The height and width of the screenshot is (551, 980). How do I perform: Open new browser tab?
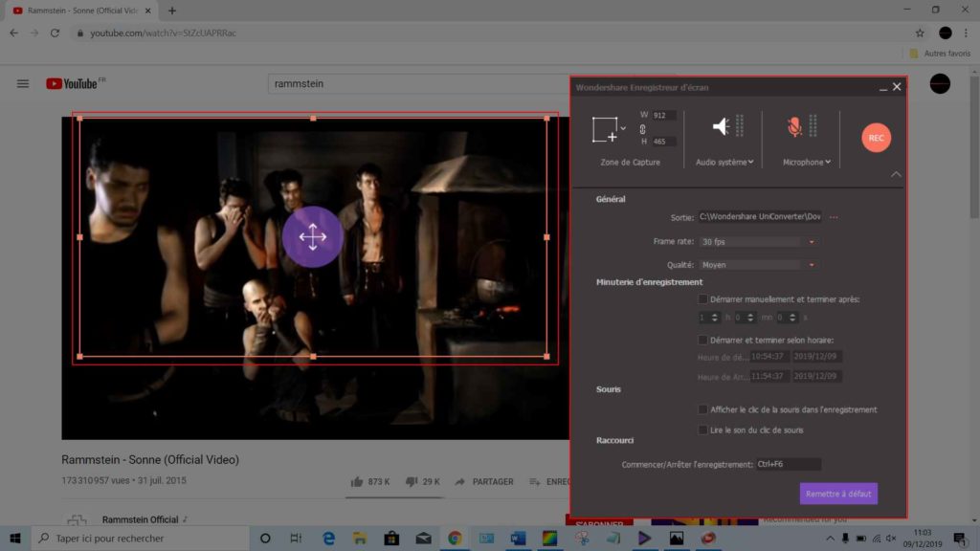pyautogui.click(x=172, y=11)
